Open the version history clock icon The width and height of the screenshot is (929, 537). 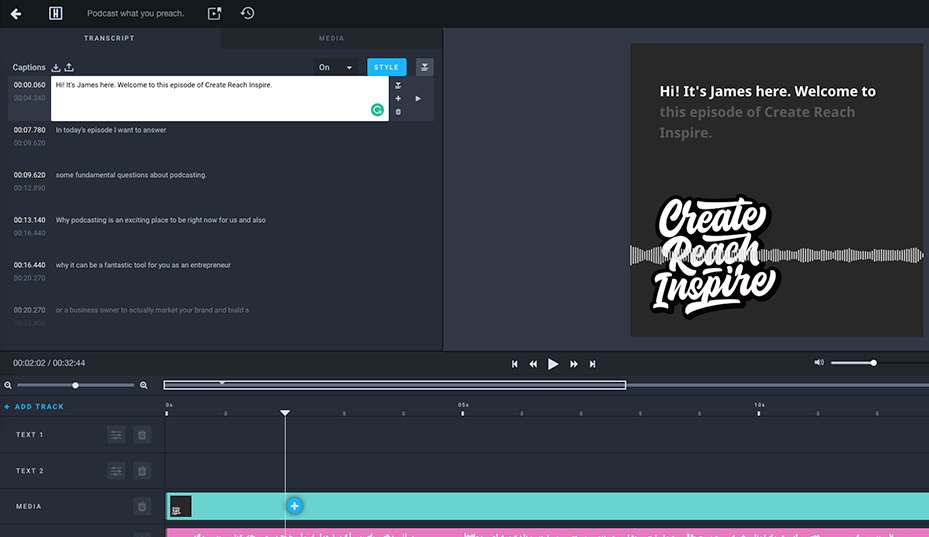point(248,13)
